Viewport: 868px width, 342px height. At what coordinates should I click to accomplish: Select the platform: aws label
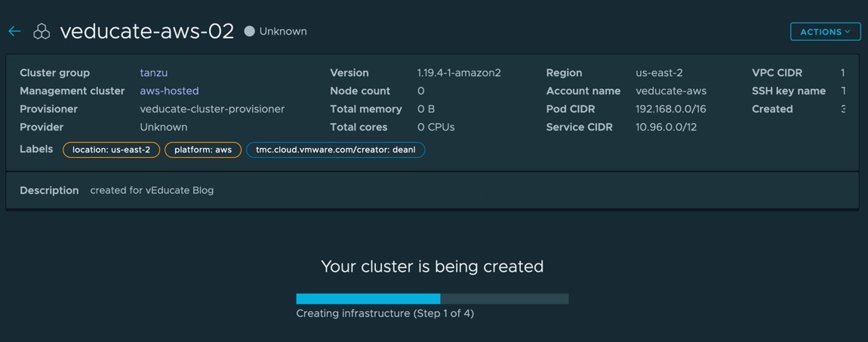[x=203, y=150]
